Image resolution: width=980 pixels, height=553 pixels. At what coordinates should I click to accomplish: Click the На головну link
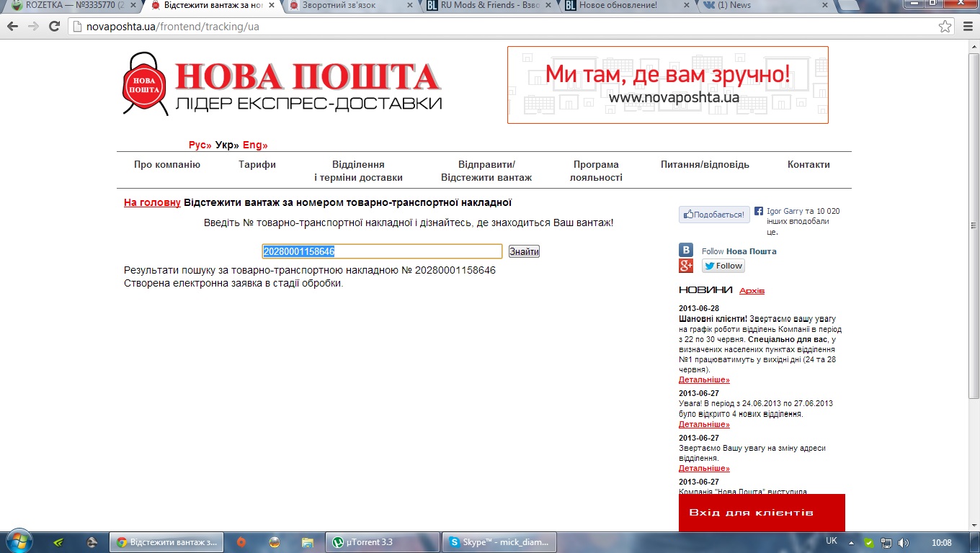152,202
